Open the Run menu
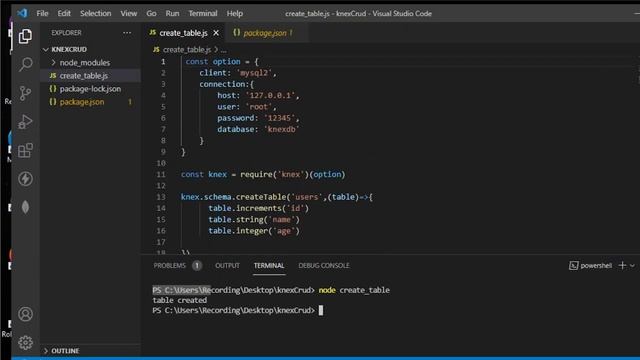Screen dimensions: 640x360 tap(172, 13)
